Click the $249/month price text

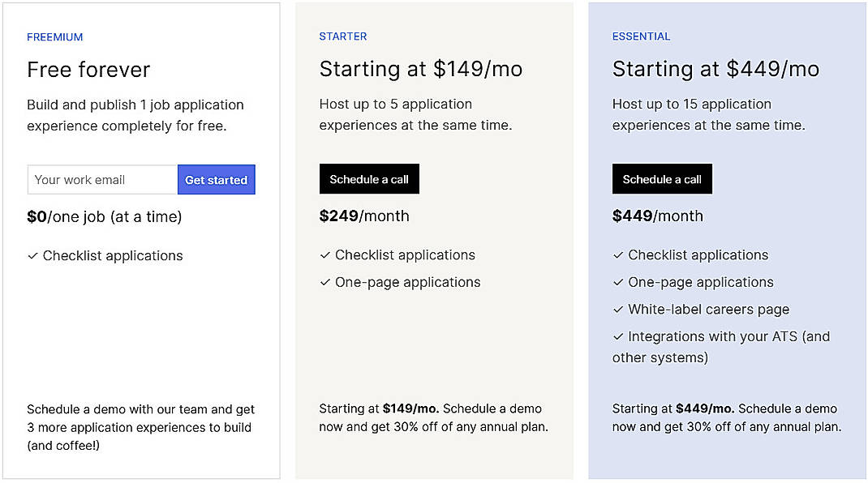tap(363, 216)
